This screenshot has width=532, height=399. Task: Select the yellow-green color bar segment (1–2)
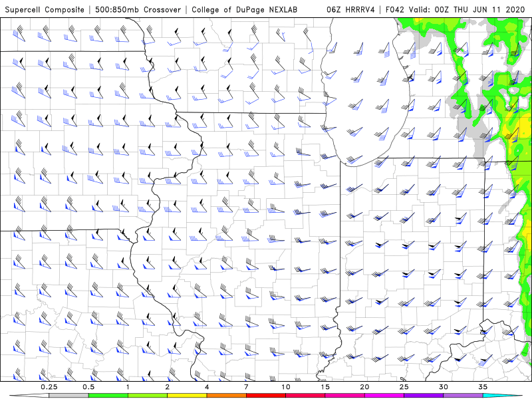148,396
